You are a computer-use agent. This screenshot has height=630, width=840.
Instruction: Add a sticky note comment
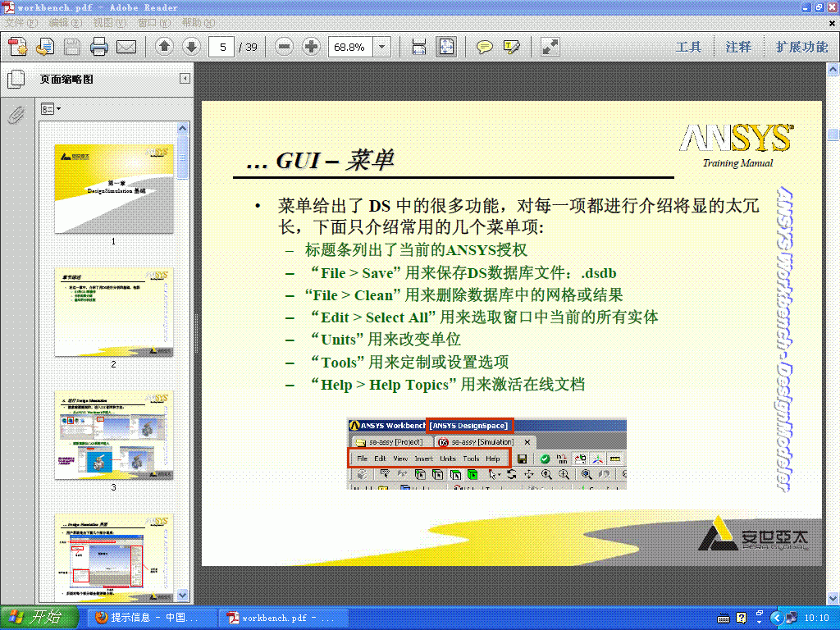(485, 47)
